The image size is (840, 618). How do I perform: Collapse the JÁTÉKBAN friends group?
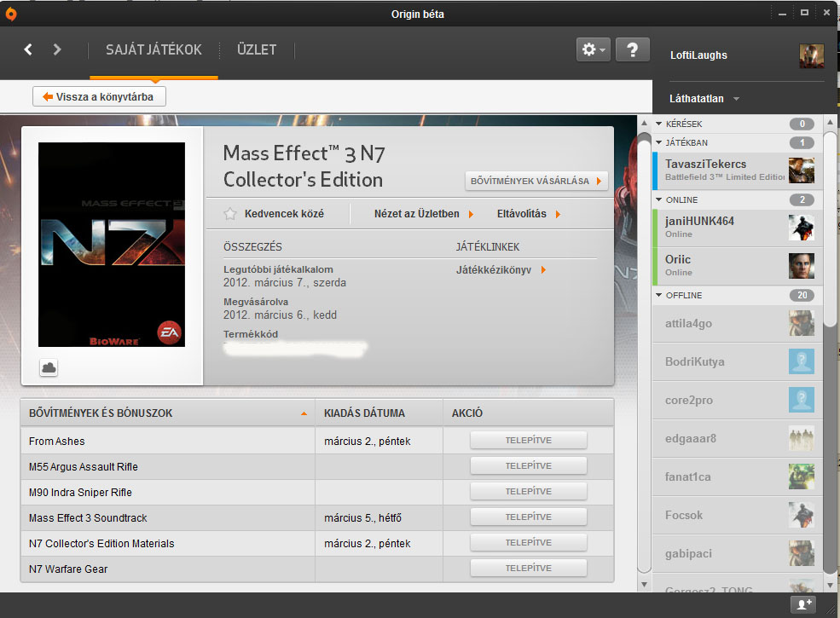(x=658, y=142)
